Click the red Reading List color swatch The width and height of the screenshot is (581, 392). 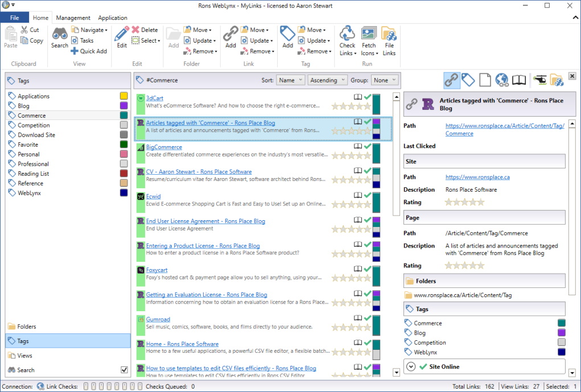(x=123, y=173)
